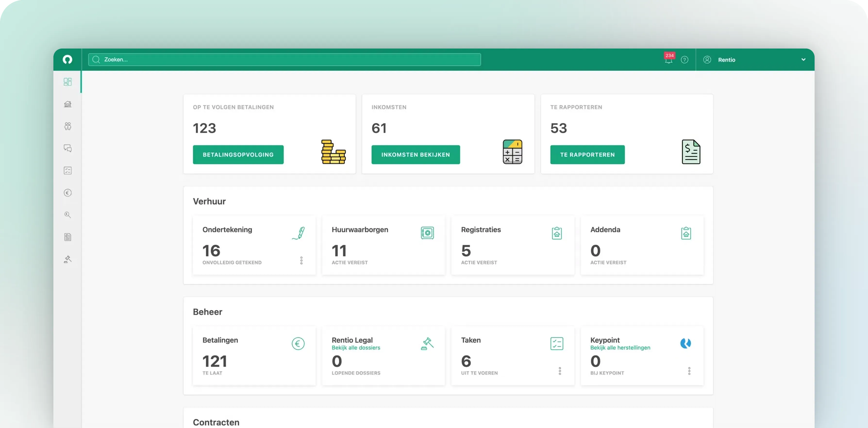Click the Betalingsopvolging button
The width and height of the screenshot is (868, 428).
pyautogui.click(x=238, y=155)
